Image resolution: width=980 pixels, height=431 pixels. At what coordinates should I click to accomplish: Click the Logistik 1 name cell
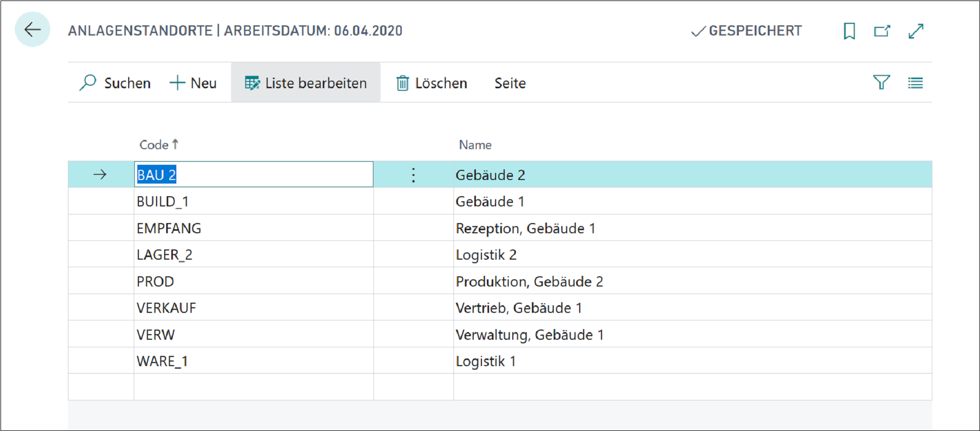pos(693,361)
